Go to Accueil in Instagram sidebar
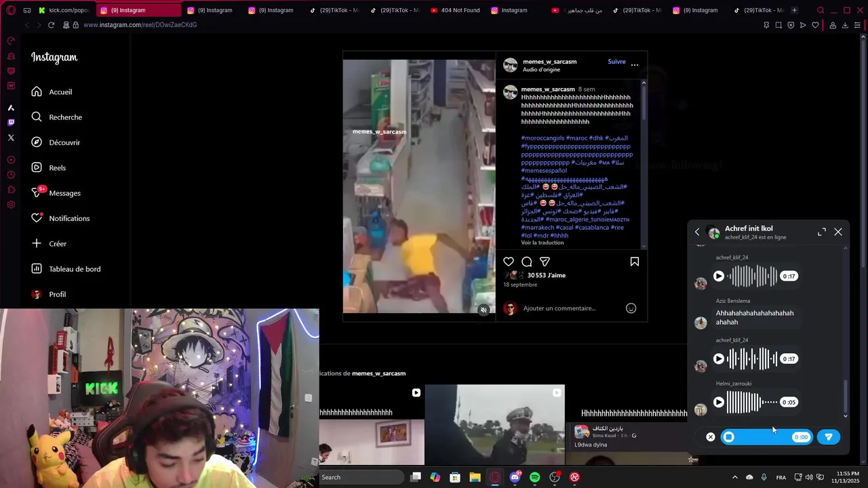 click(x=52, y=91)
